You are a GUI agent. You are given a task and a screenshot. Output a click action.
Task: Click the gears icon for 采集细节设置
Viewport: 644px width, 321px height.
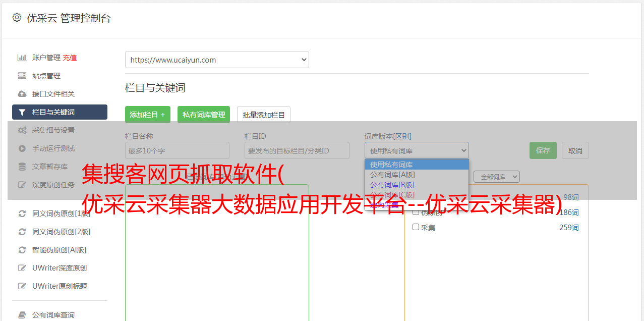pyautogui.click(x=22, y=130)
